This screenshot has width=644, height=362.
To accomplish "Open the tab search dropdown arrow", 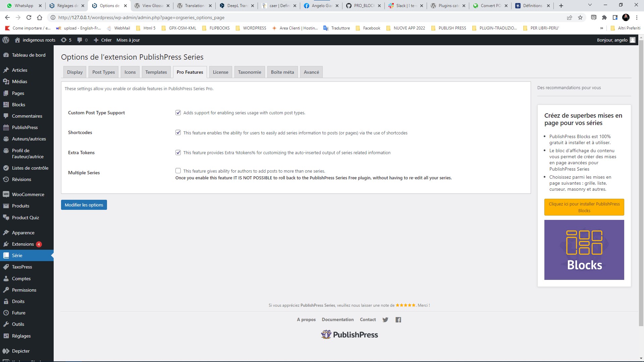I will 590,5.
